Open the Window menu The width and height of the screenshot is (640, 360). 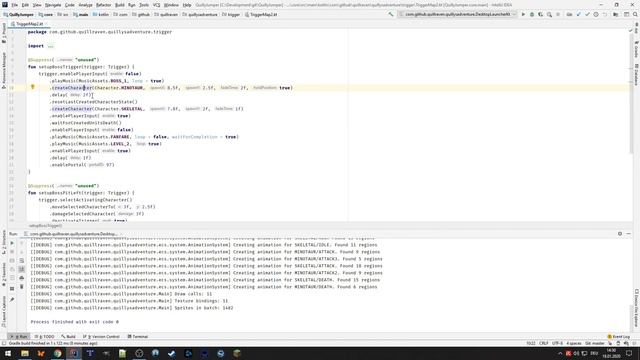[171, 5]
